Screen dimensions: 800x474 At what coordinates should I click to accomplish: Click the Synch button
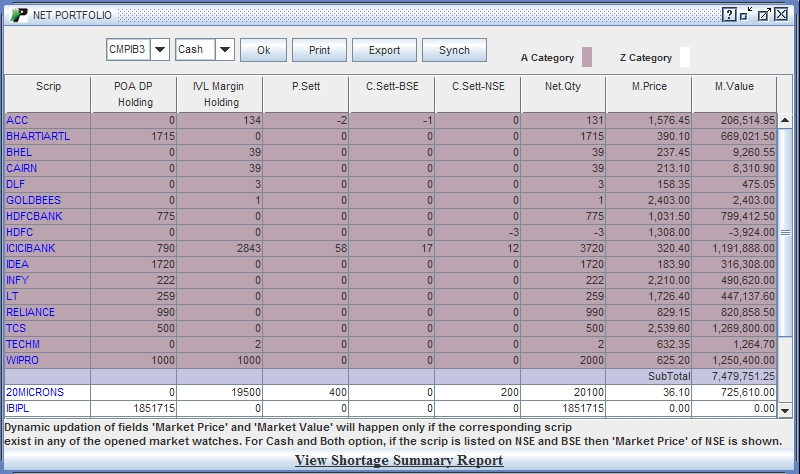[x=454, y=50]
